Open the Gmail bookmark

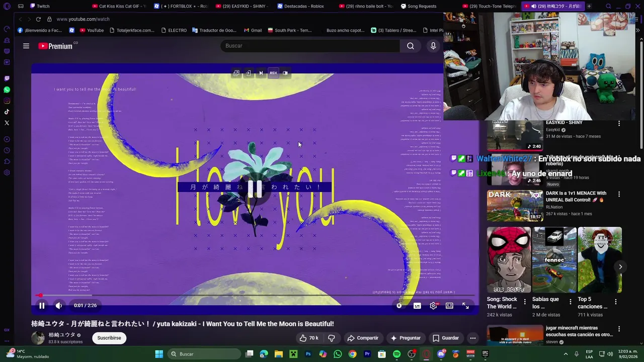point(253,30)
